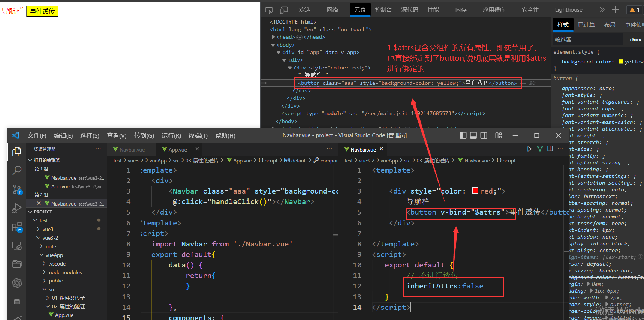644x320 pixels.
Task: Switch to the 网络 DevTools tab
Action: 332,10
